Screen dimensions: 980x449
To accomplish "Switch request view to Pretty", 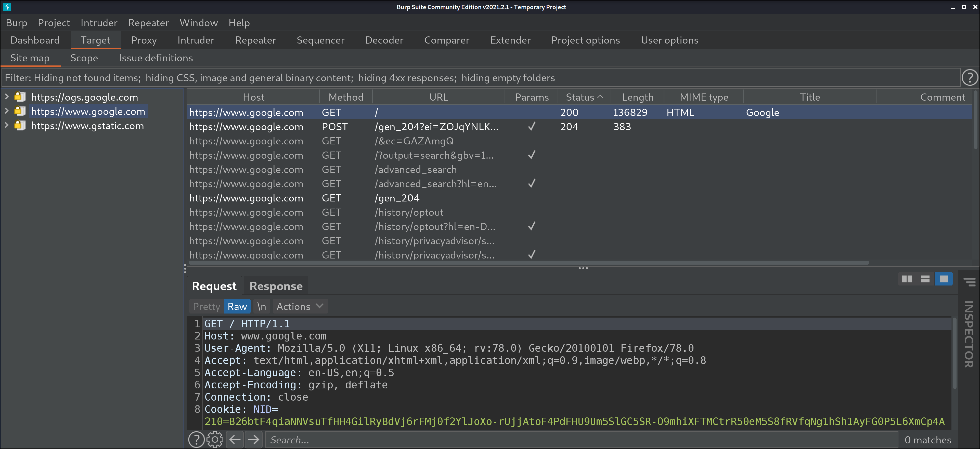I will (206, 306).
